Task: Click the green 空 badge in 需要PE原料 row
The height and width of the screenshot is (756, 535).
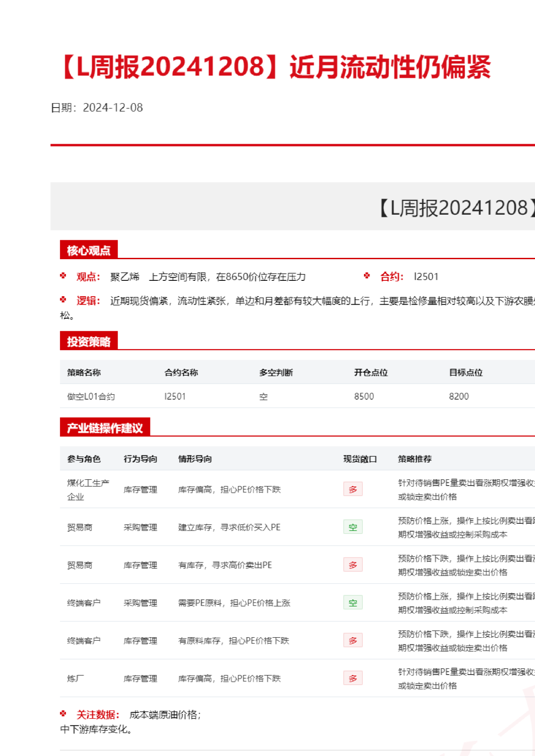Action: pyautogui.click(x=353, y=603)
